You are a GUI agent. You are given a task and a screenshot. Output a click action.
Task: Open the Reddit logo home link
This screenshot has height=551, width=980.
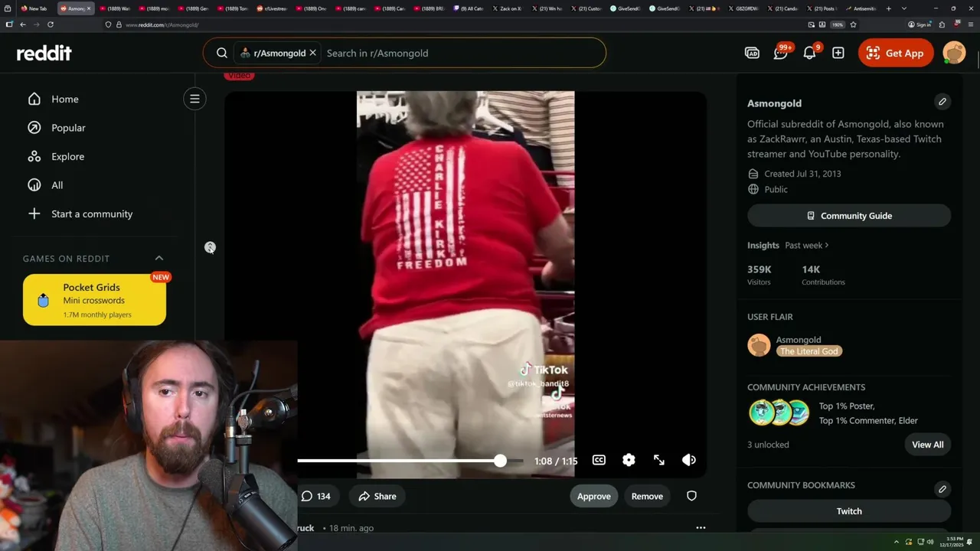pos(44,53)
